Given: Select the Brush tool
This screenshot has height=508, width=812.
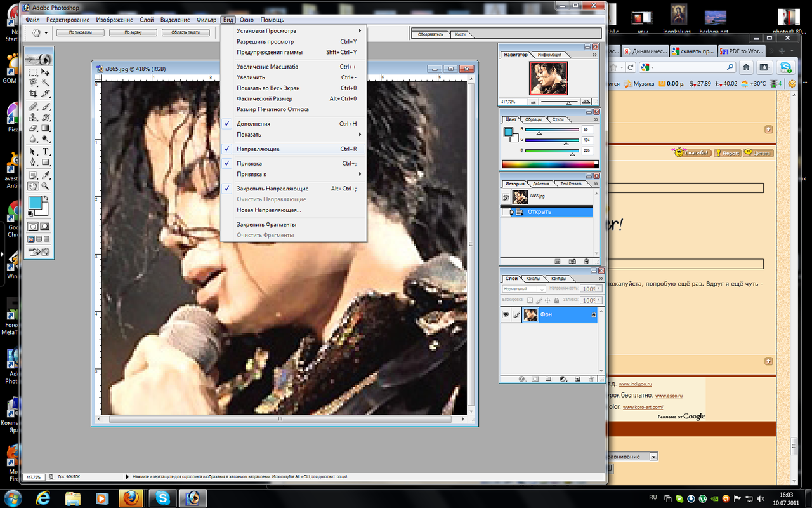Looking at the screenshot, I should click(x=45, y=107).
